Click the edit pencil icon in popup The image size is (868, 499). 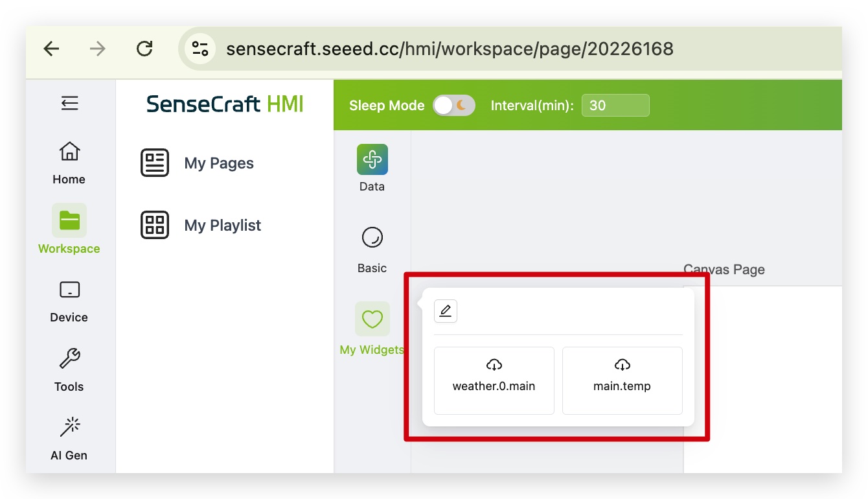tap(446, 312)
